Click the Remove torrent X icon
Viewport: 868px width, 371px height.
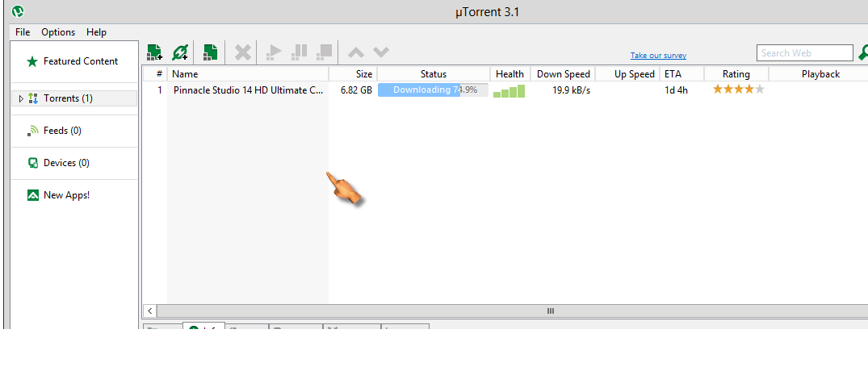pyautogui.click(x=242, y=52)
